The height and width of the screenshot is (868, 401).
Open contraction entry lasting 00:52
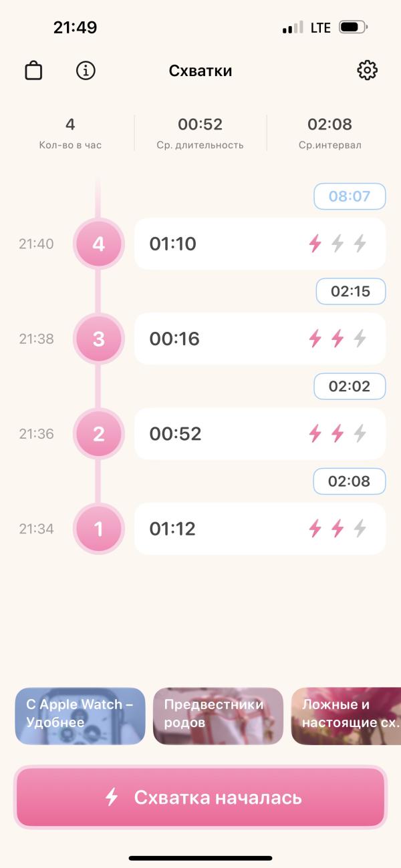[260, 434]
